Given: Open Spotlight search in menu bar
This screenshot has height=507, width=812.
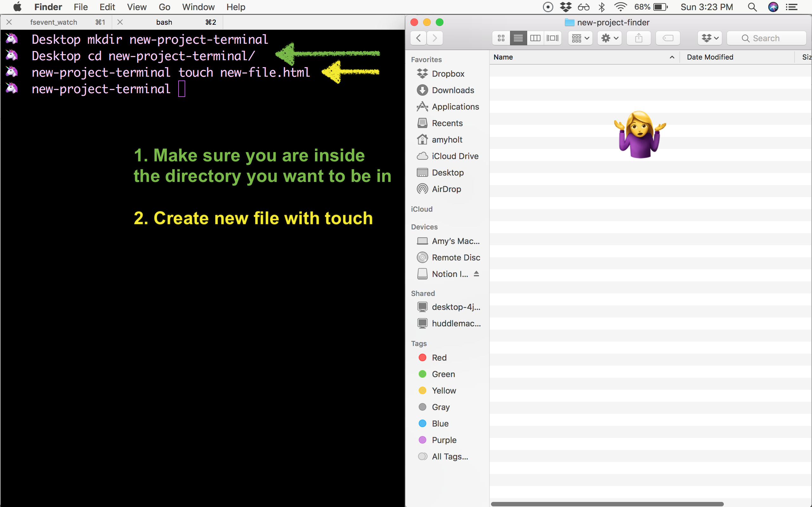Looking at the screenshot, I should coord(752,7).
